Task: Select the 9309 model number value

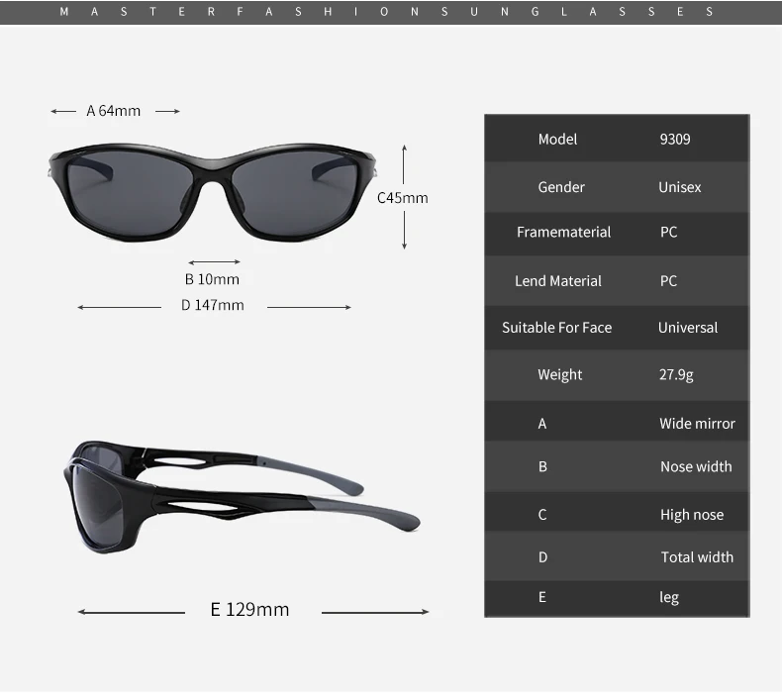Action: (675, 139)
